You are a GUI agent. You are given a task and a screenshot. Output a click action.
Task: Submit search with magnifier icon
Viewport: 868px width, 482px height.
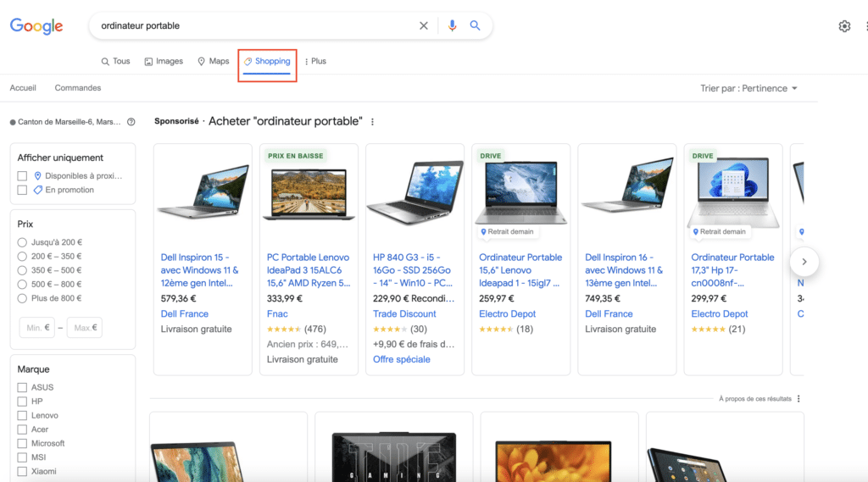(475, 25)
